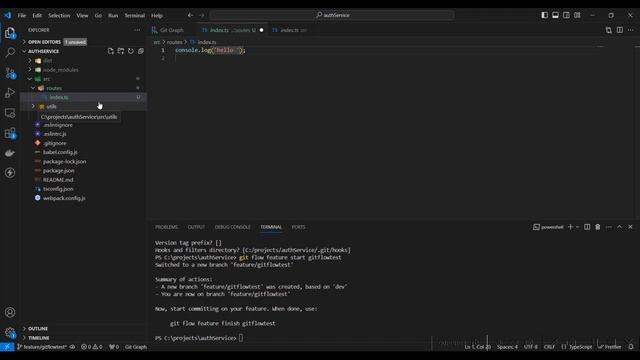
Task: Open new terminal profile dropdown arrow
Action: coord(578,227)
